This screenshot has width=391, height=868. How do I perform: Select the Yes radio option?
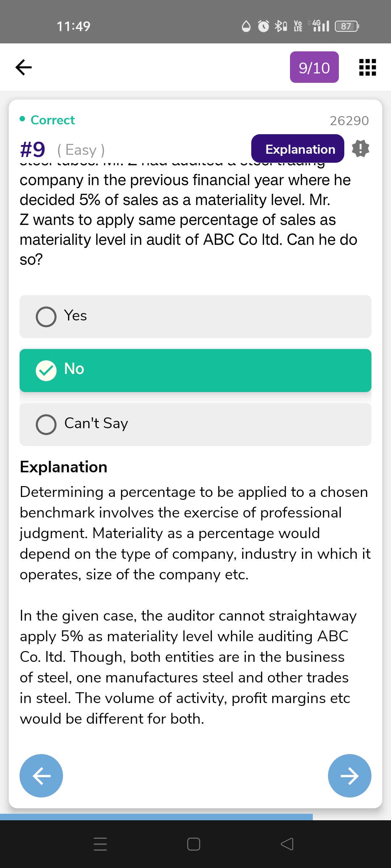pos(46,317)
